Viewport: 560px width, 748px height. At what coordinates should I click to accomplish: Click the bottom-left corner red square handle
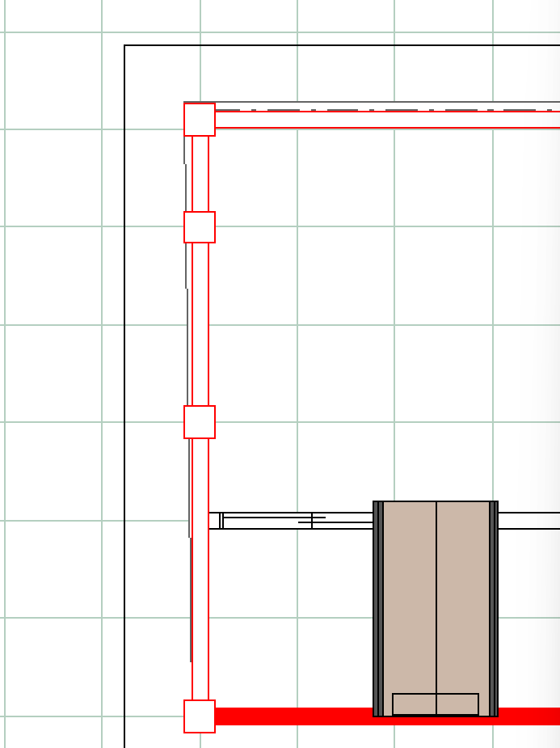coord(200,716)
